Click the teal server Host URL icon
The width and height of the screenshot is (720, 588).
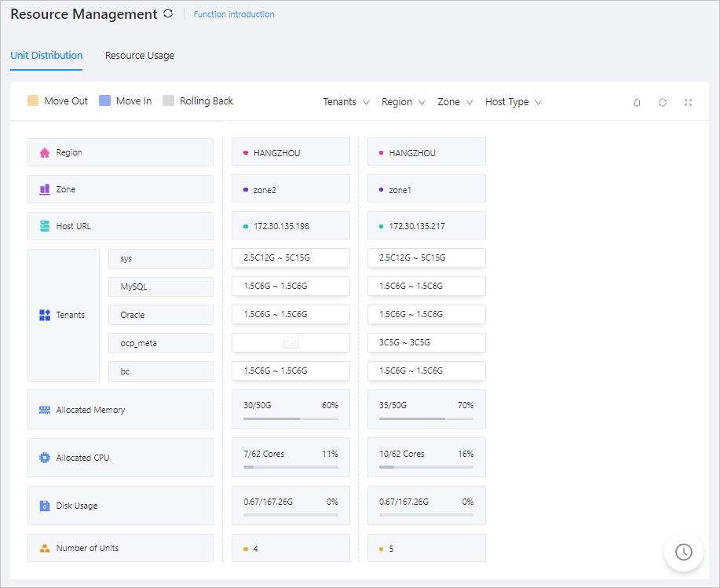[45, 226]
